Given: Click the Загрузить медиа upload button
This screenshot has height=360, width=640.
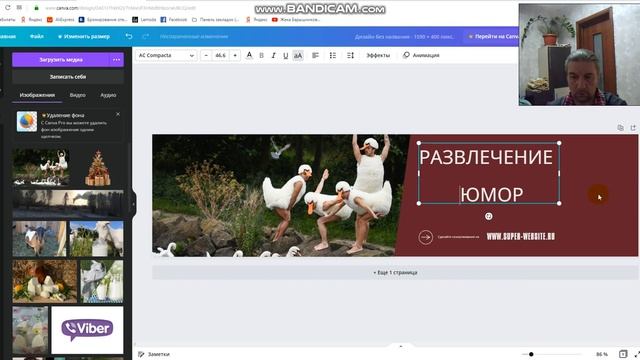Looking at the screenshot, I should (61, 60).
